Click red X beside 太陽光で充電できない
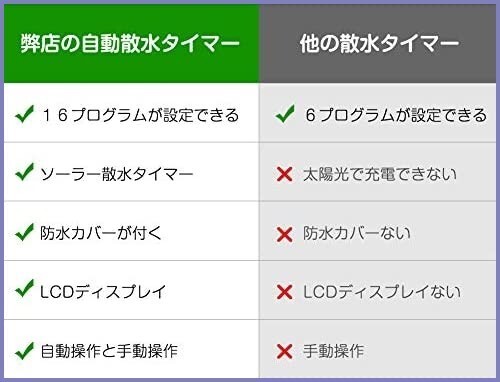The width and height of the screenshot is (500, 382). coord(285,174)
